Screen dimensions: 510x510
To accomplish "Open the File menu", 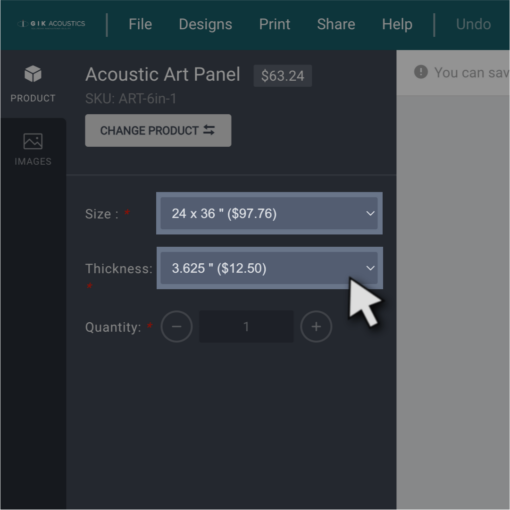I will click(x=140, y=24).
